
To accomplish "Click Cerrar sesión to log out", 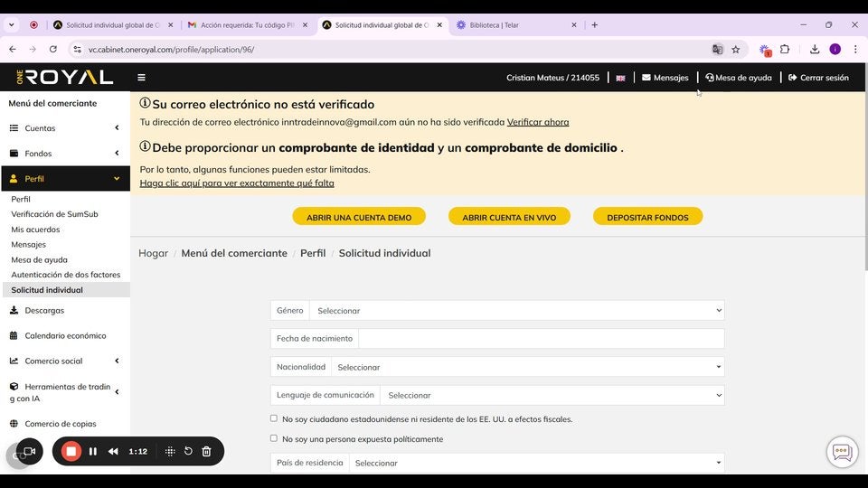I will click(x=818, y=78).
